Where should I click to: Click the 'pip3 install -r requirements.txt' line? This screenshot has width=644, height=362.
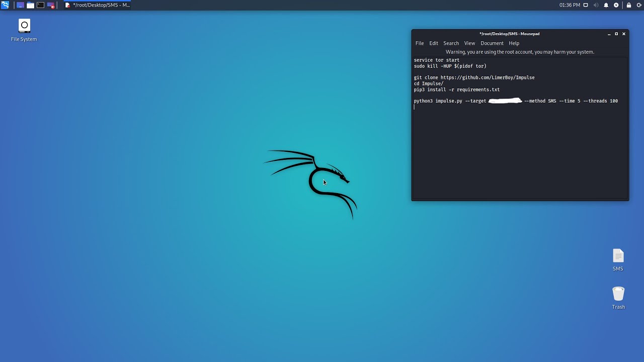(x=457, y=89)
